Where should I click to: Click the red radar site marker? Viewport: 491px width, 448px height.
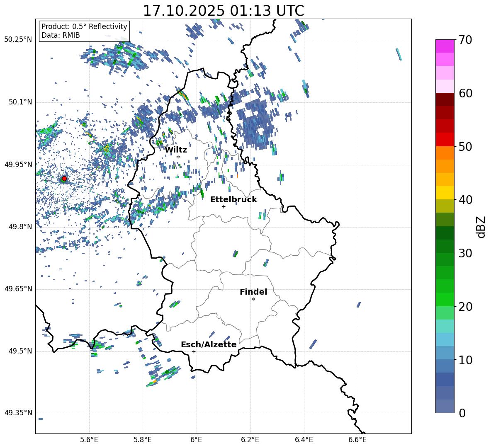[64, 178]
